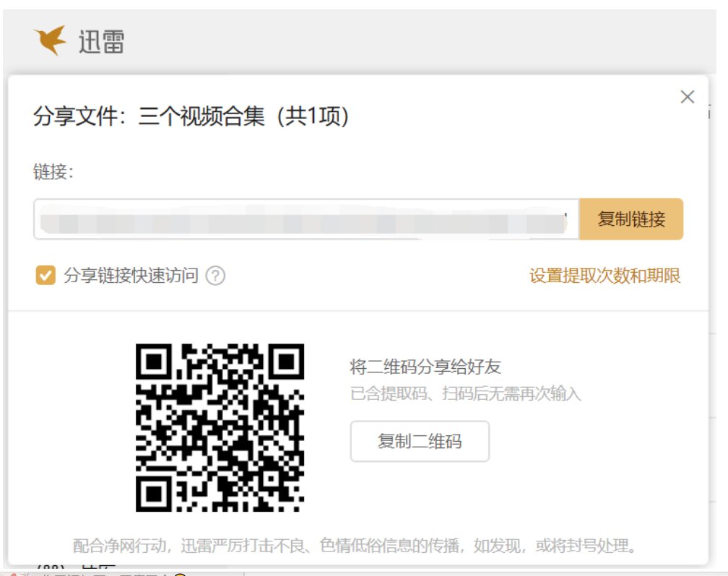Click the 复制二维码 button
Screen dimensions: 728x576
pyautogui.click(x=420, y=442)
